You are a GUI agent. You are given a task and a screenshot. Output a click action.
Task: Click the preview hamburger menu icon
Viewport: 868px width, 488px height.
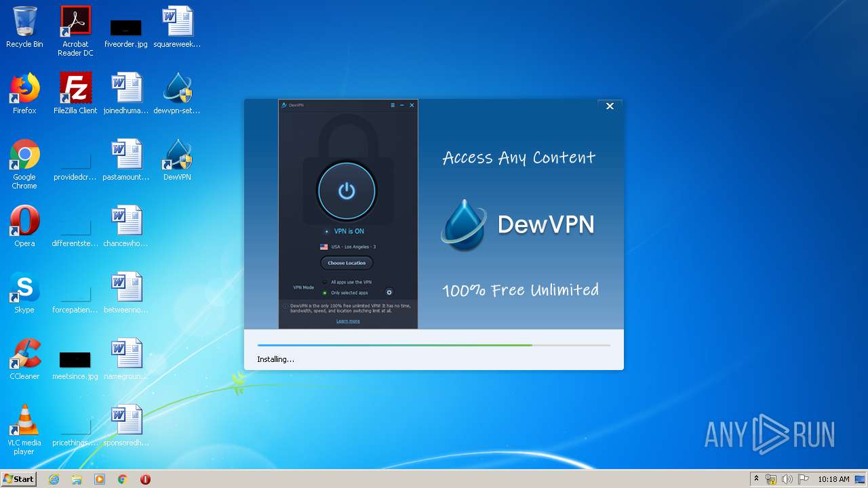tap(393, 105)
